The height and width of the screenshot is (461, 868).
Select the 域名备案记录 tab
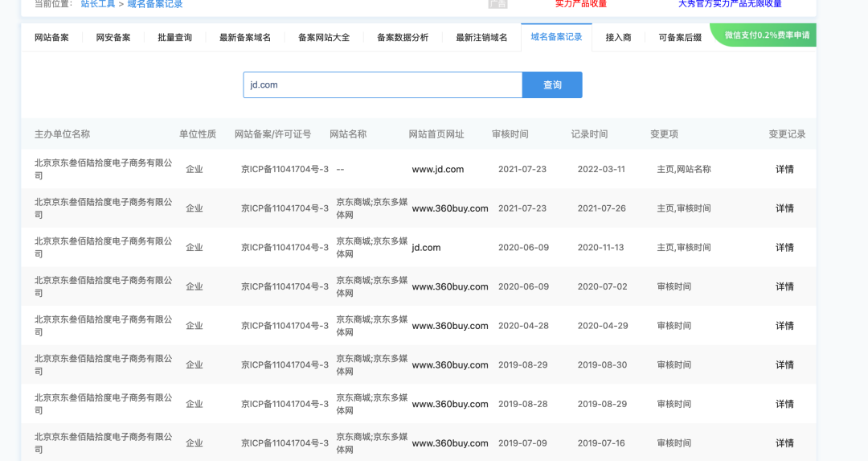click(x=556, y=37)
